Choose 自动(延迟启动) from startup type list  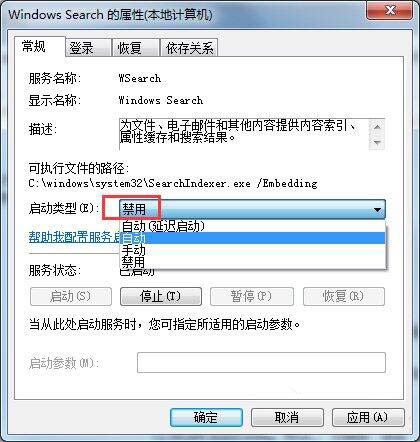(x=252, y=226)
